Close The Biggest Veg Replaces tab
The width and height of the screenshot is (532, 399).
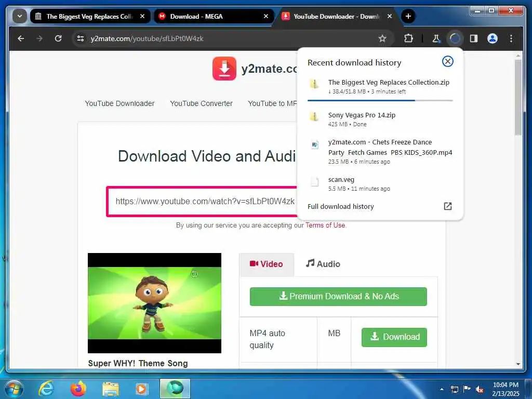click(142, 16)
